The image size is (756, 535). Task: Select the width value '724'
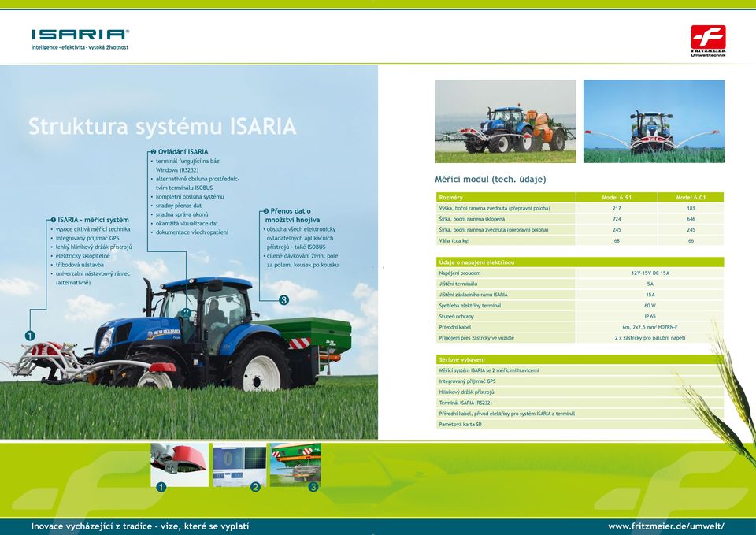point(617,219)
